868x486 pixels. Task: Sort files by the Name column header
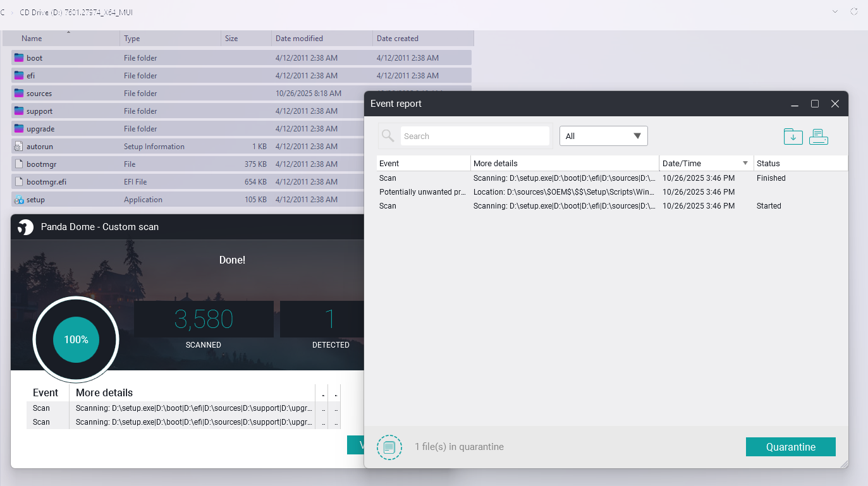pyautogui.click(x=61, y=39)
